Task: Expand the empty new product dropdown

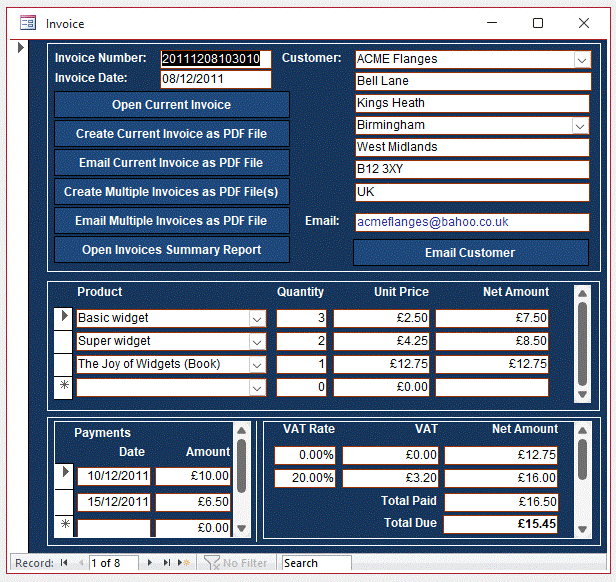Action: (x=257, y=388)
